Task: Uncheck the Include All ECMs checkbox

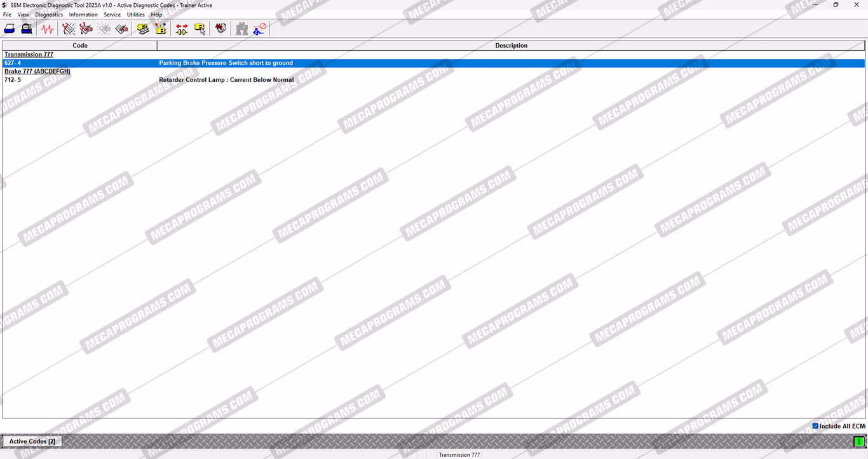Action: [815, 426]
